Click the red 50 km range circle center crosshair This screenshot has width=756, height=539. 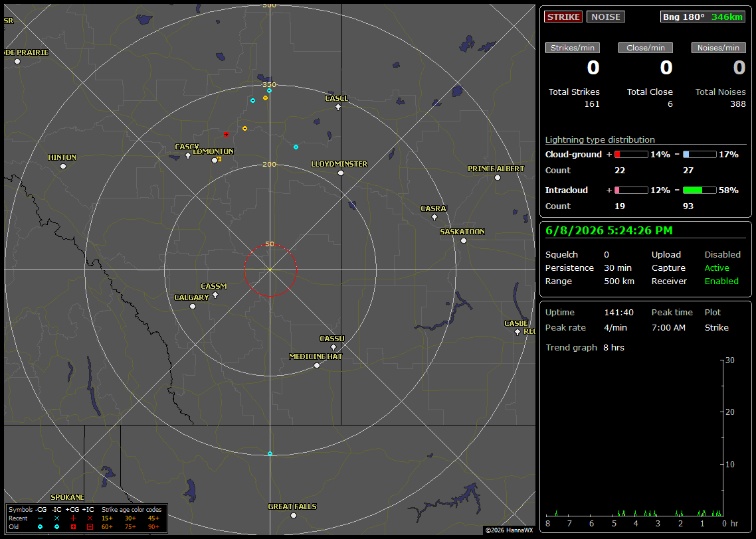[x=270, y=269]
